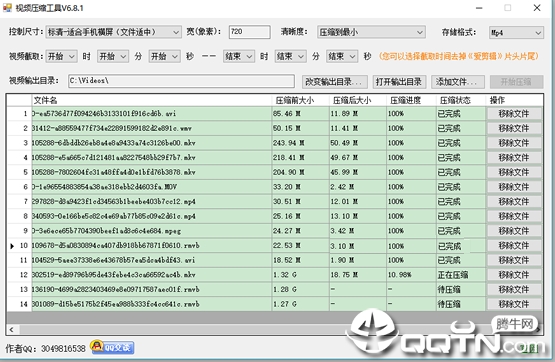Screen dimensions: 555x362
Task: Open the end second 结束 dropdown
Action: coord(342,56)
